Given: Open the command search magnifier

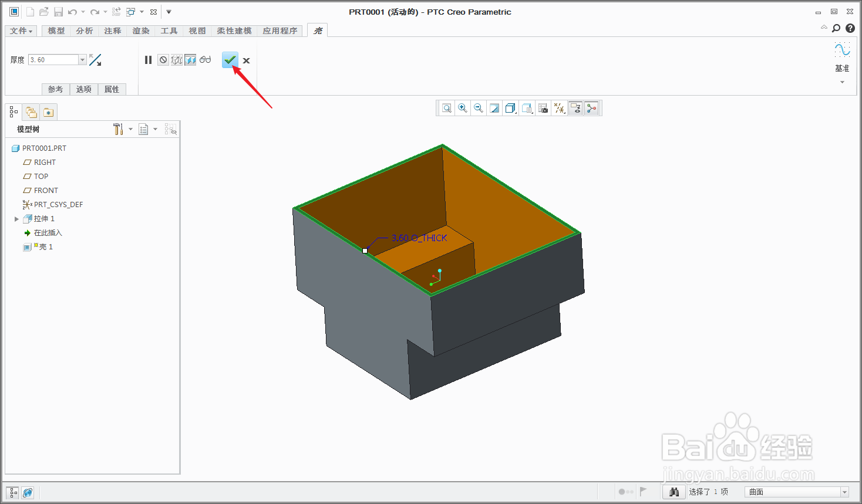Looking at the screenshot, I should (836, 28).
